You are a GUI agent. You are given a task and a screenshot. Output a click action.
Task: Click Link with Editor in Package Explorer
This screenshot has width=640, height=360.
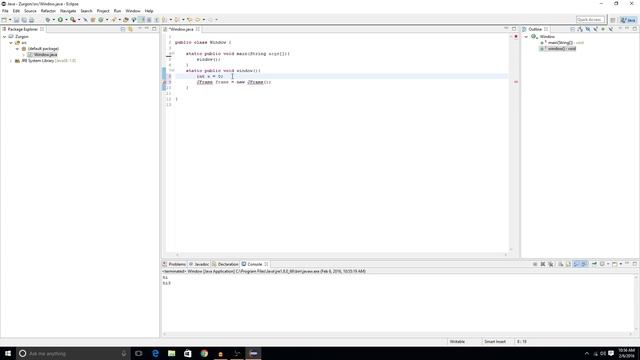tap(131, 29)
